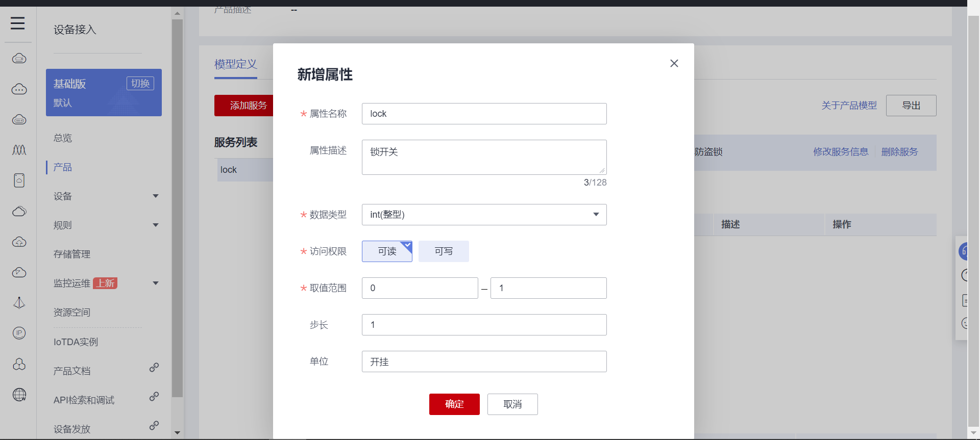Click the document with cloud icon
The image size is (980, 440).
click(x=19, y=180)
